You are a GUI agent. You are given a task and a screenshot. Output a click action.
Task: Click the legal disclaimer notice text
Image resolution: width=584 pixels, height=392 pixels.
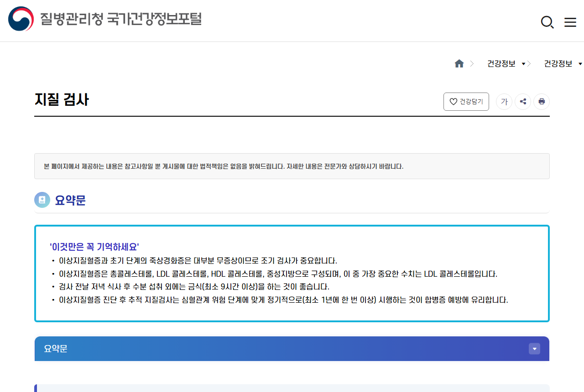click(224, 166)
